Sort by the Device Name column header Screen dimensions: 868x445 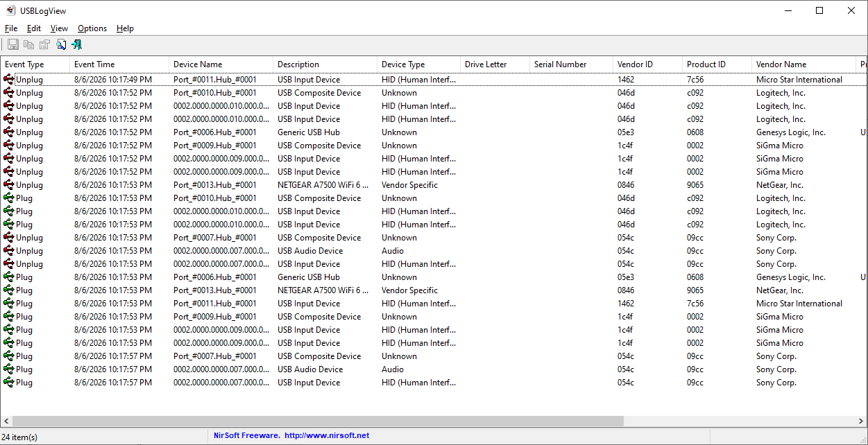point(221,64)
